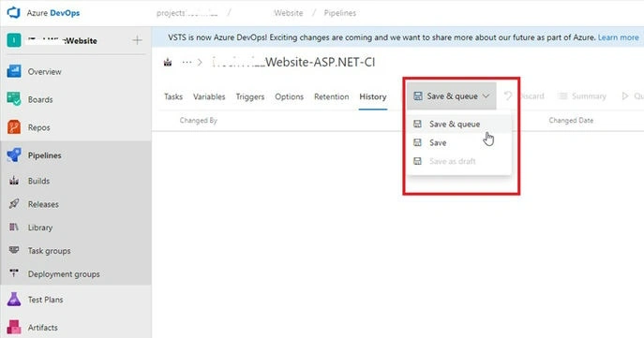644x338 pixels.
Task: Open the Boards hub icon
Action: click(14, 99)
